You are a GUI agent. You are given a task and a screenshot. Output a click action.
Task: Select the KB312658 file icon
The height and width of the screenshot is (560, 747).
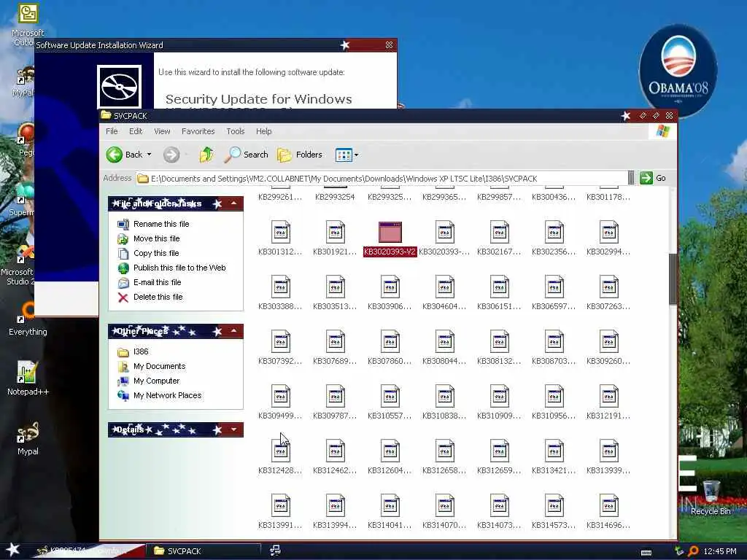444,451
